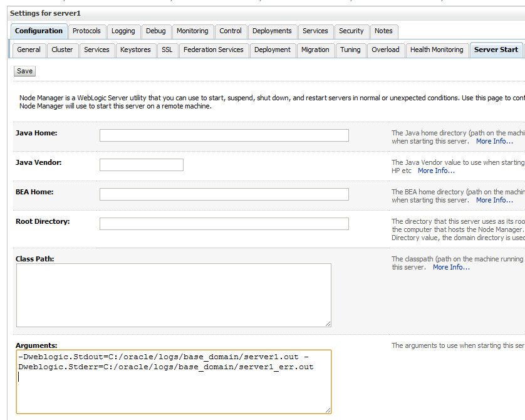Screen dimensions: 525x420
Task: Click the BEA Home text box
Action: pos(224,194)
